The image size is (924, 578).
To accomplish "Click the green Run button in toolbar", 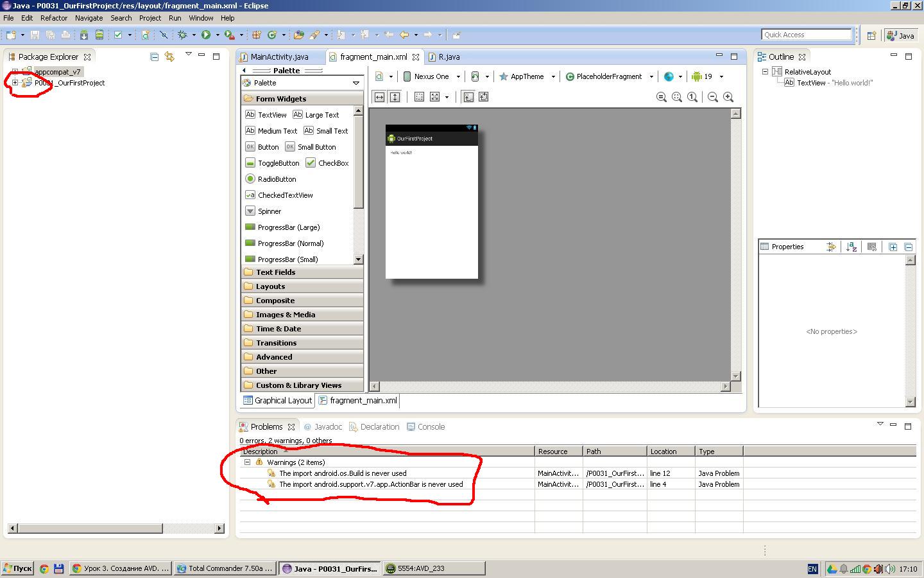I will point(206,35).
